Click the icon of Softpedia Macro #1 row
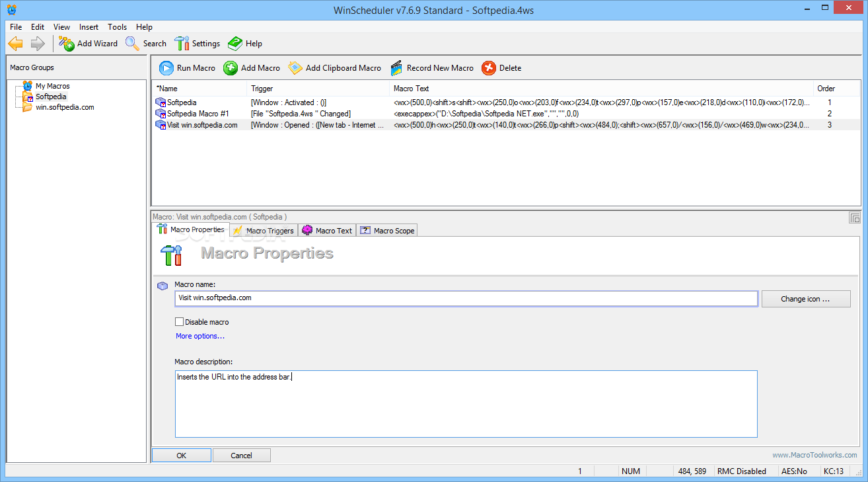 point(161,114)
